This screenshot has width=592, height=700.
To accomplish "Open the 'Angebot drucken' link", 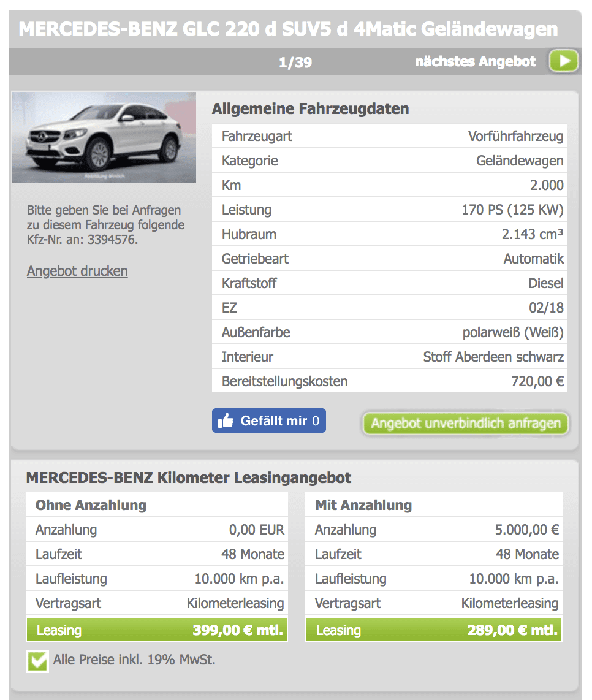I will pos(77,271).
